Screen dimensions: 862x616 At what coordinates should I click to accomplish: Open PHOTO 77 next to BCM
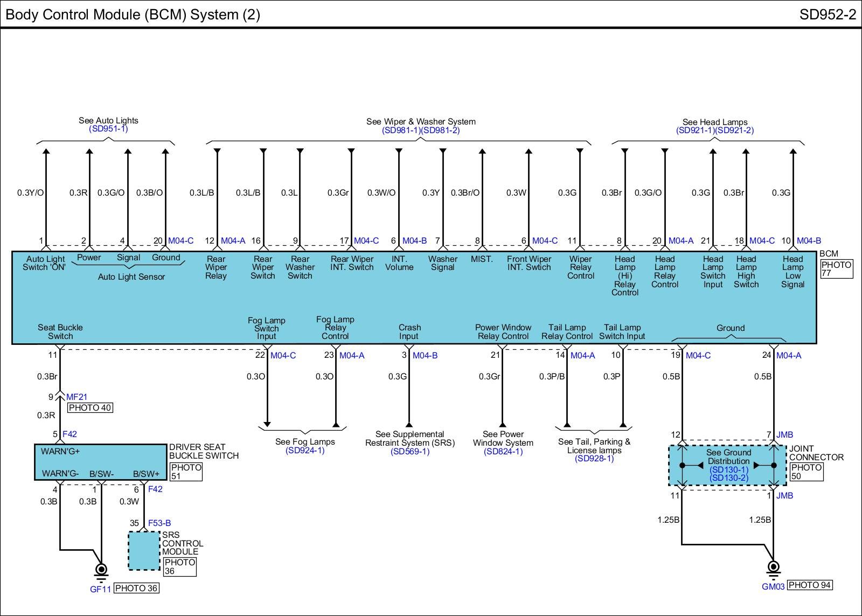[836, 269]
